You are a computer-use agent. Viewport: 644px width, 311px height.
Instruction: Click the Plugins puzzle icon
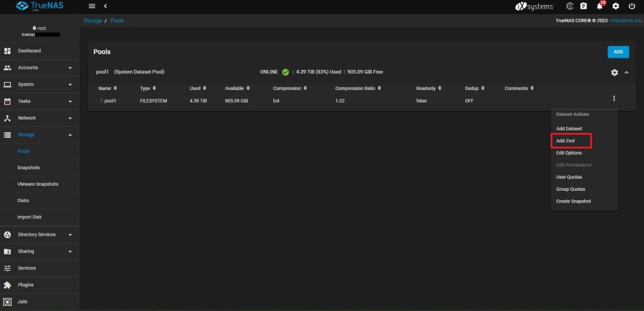[x=8, y=285]
